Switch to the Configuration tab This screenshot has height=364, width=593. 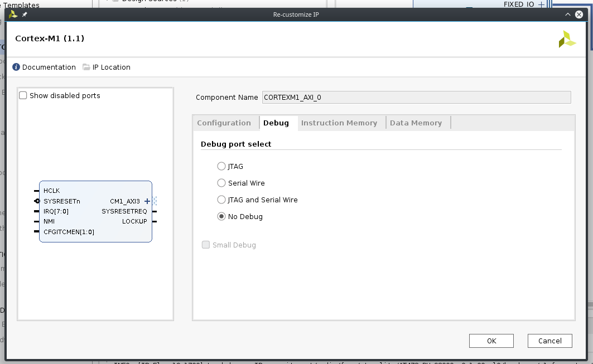[x=224, y=123]
